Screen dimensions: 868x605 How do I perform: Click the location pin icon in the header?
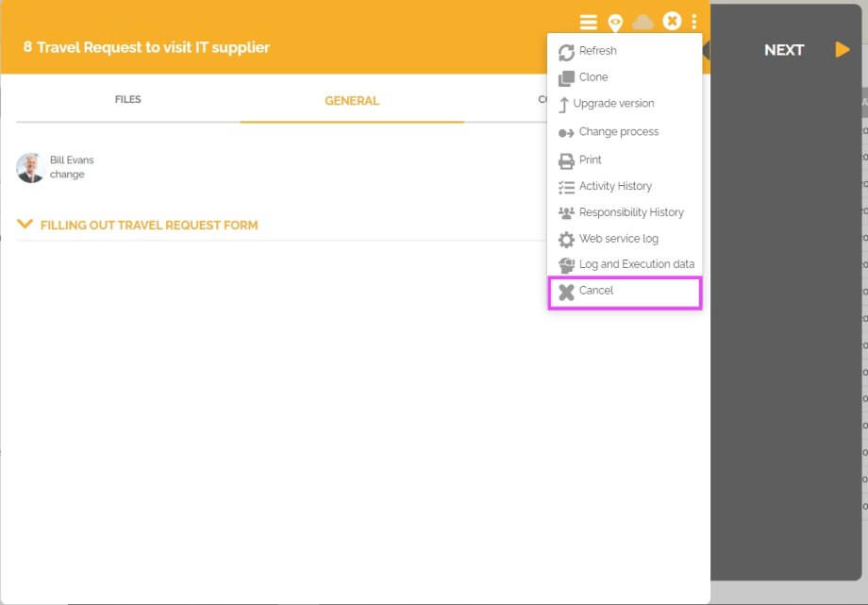coord(616,21)
